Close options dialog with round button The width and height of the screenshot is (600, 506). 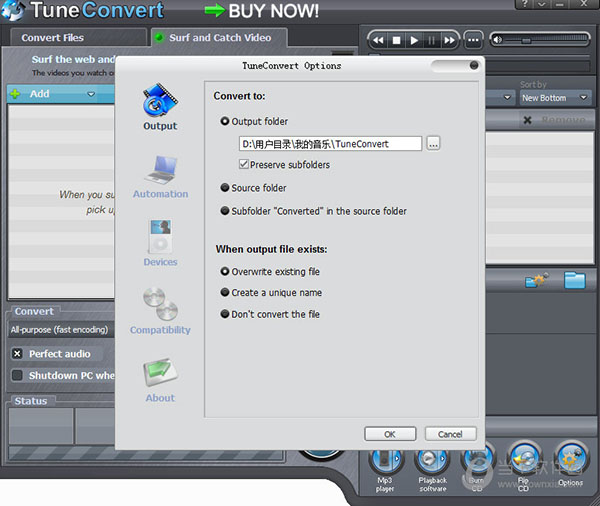(x=474, y=65)
